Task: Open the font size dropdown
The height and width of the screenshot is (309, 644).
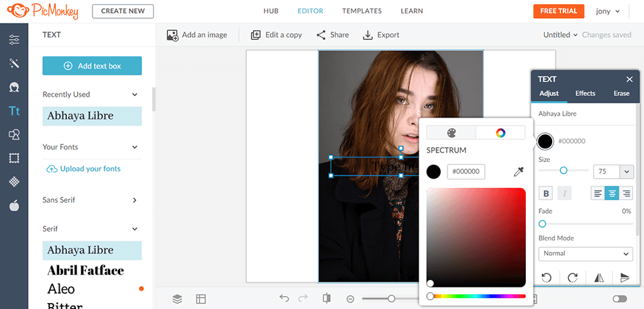Action: point(627,171)
